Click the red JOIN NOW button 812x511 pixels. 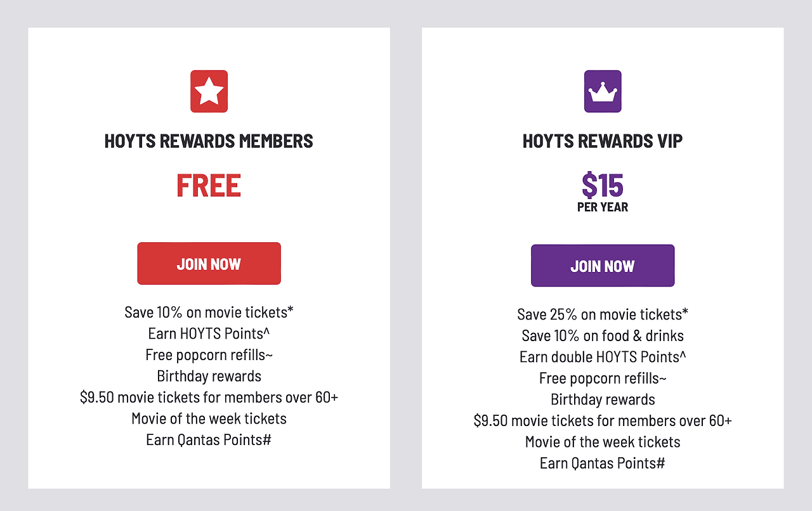click(209, 263)
